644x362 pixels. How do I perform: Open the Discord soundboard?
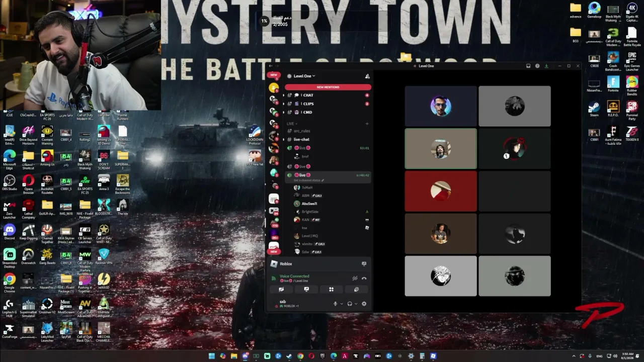pyautogui.click(x=356, y=289)
